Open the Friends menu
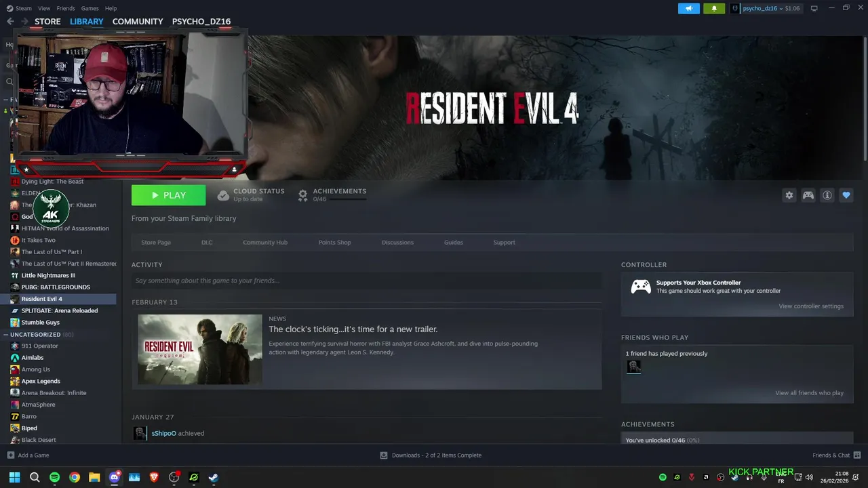 coord(66,8)
